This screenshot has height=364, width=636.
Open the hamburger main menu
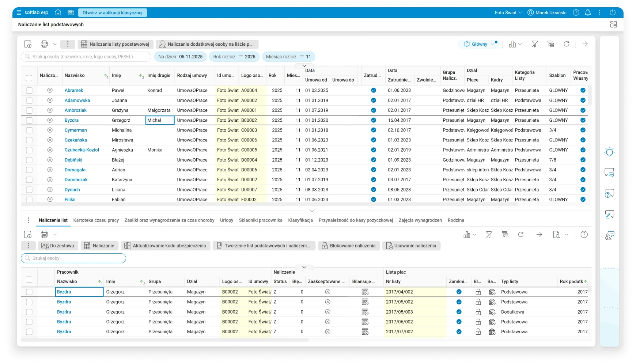pyautogui.click(x=19, y=12)
